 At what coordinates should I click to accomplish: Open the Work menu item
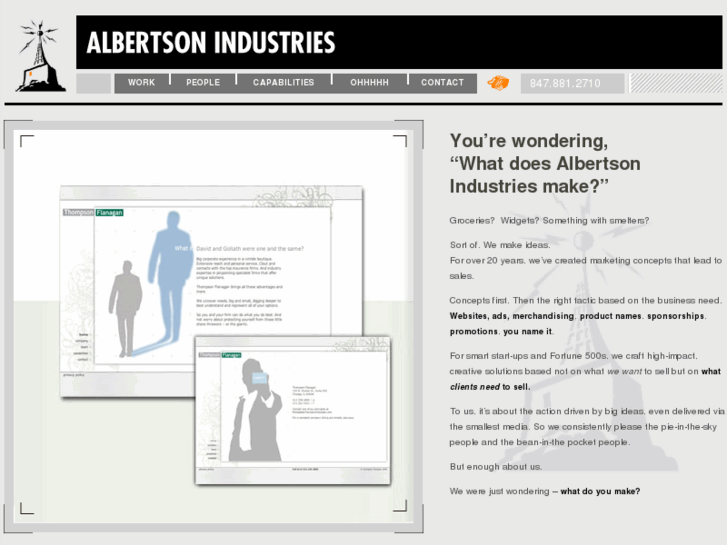141,83
